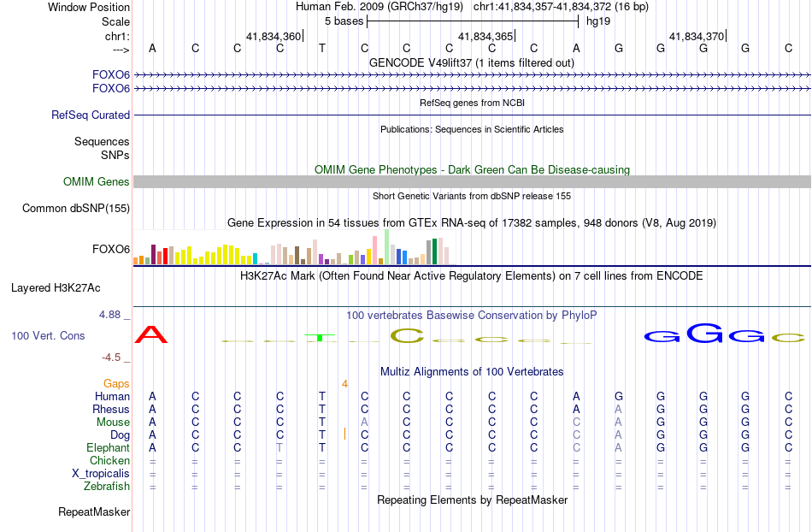
Task: Click the gray OMIM Genes bar
Action: [x=473, y=182]
